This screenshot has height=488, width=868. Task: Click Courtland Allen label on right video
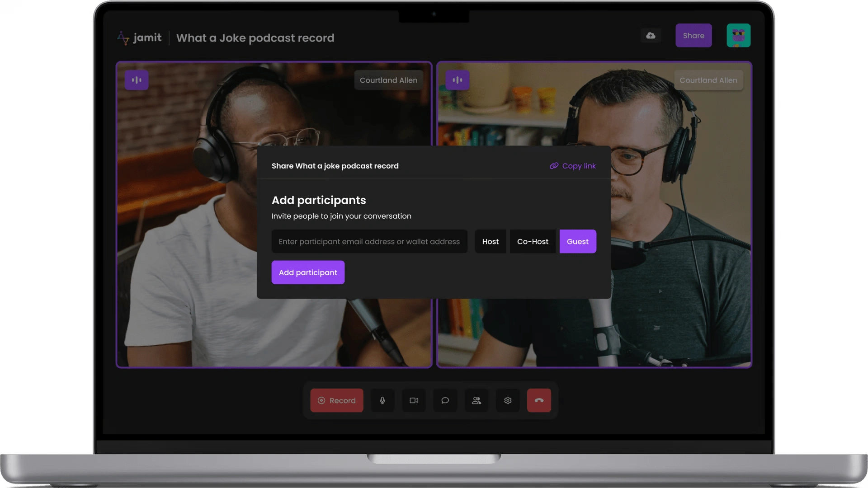708,80
